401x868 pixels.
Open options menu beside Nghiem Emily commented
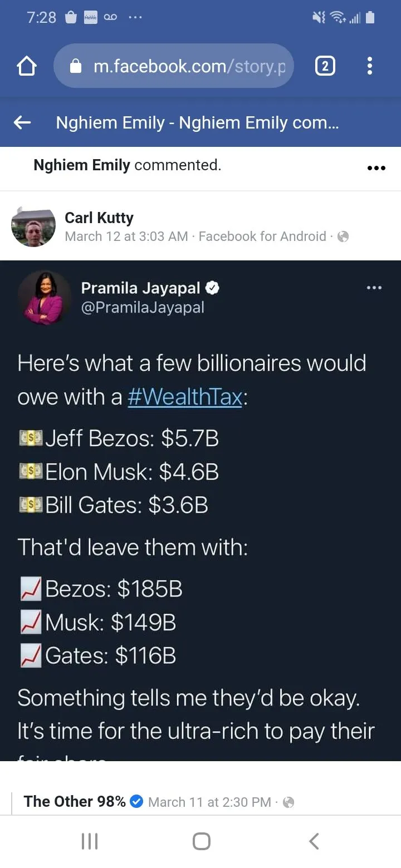coord(376,167)
